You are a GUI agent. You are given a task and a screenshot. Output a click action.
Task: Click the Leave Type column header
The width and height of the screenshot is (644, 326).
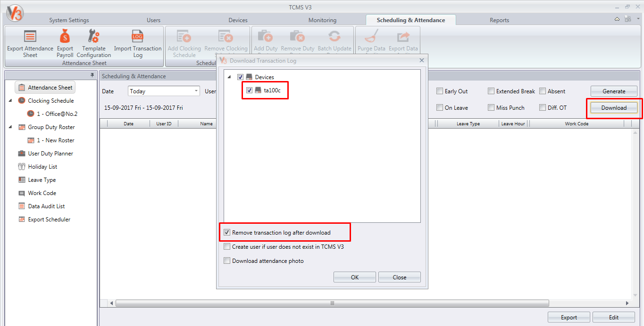click(x=468, y=124)
